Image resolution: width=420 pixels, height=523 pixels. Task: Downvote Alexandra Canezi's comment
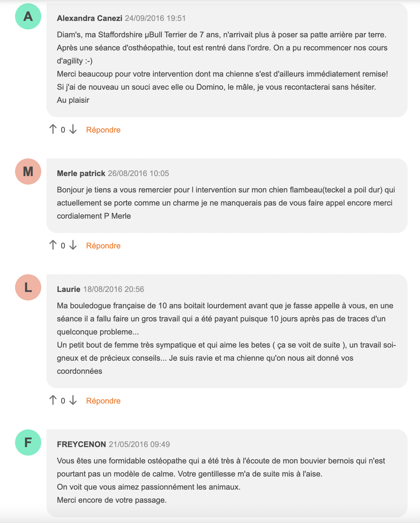point(73,129)
